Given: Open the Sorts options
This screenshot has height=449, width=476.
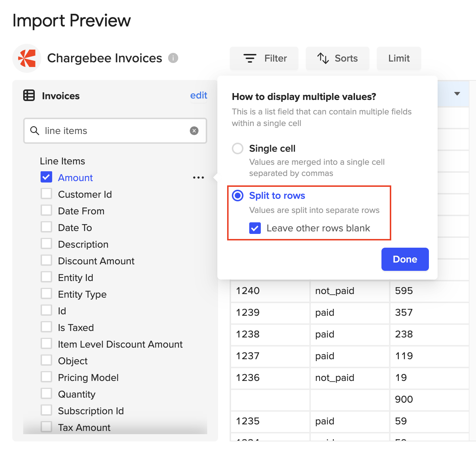Looking at the screenshot, I should pyautogui.click(x=337, y=58).
